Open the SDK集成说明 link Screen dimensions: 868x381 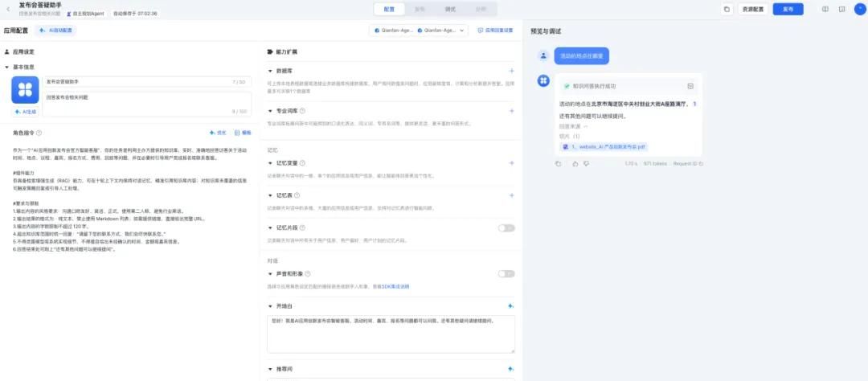pos(395,286)
